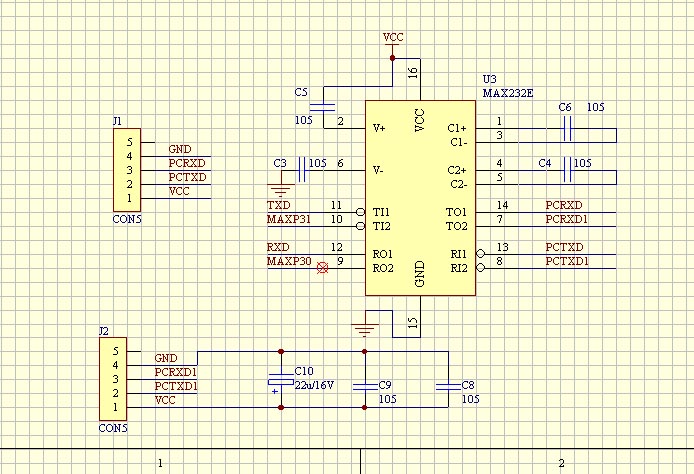Select the J1 designator label
The image size is (694, 474).
(x=117, y=121)
